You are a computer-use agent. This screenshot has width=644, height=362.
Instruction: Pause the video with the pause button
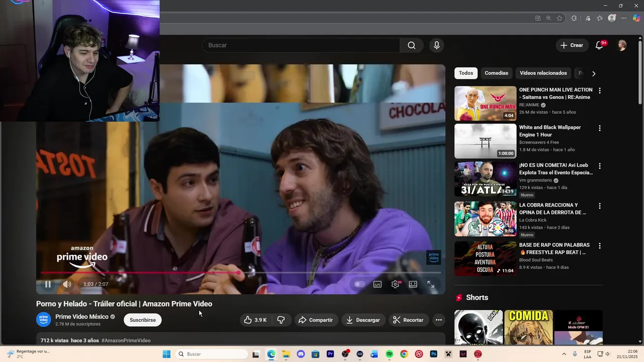[48, 284]
